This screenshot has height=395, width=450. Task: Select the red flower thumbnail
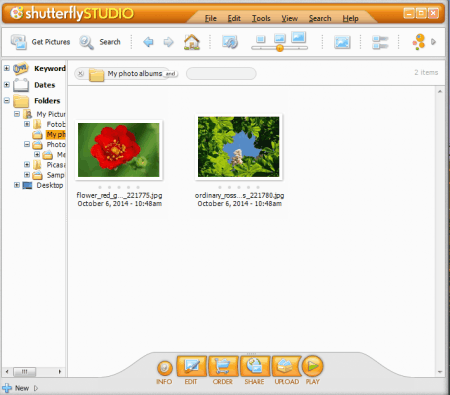[119, 150]
